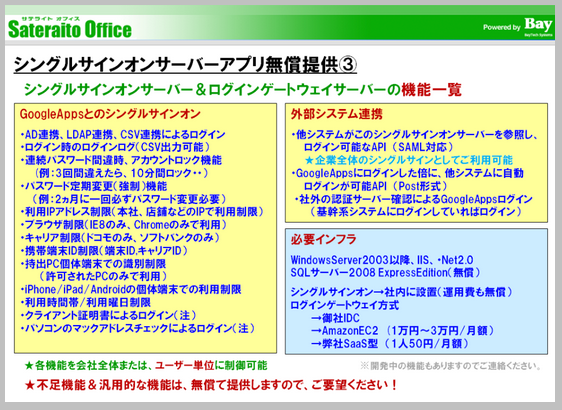Screen dimensions: 562x410
Task: Click the slide title シングルサインオンサーバーアプリ無償提供③
Action: point(185,65)
